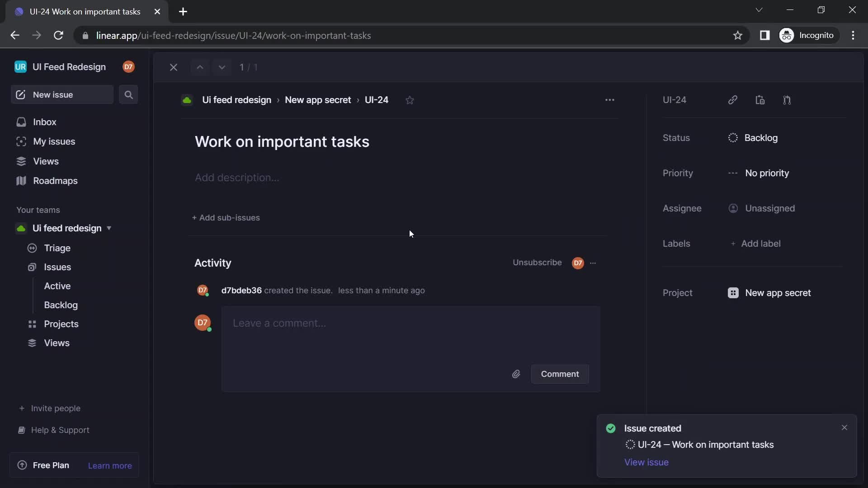Open a new browser tab
The width and height of the screenshot is (868, 488).
click(x=183, y=12)
